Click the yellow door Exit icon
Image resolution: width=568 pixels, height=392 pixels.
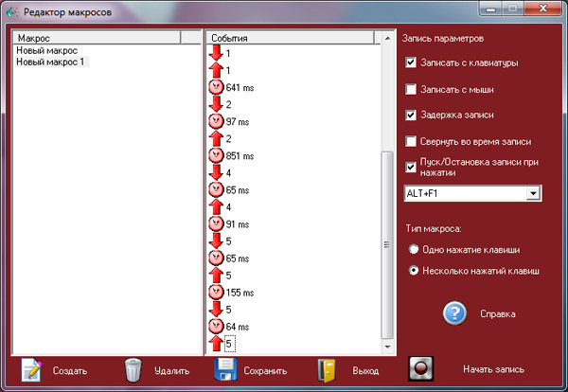(x=327, y=370)
